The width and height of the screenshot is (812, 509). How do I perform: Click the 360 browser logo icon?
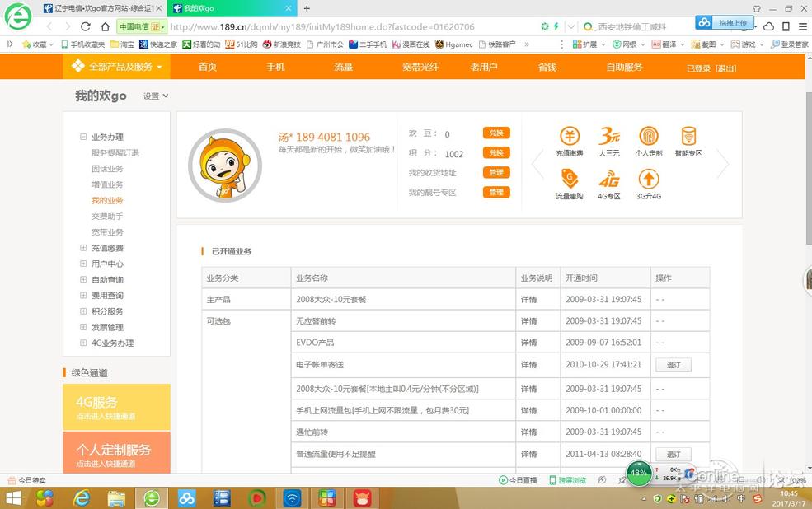click(18, 16)
